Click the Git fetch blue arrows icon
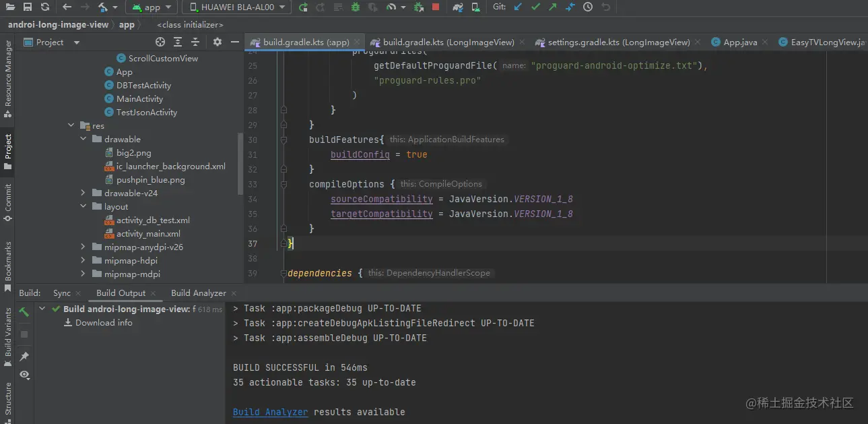 570,7
